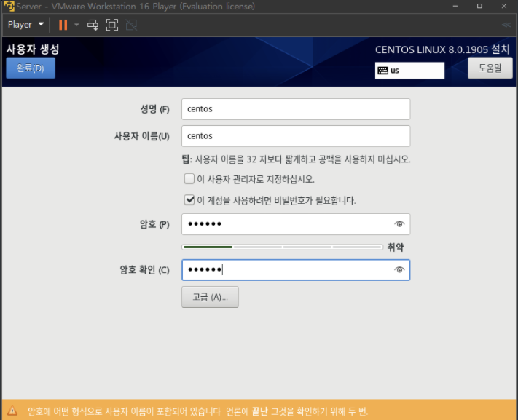Click the 암호 (P) password field
The image size is (518, 420).
pyautogui.click(x=296, y=224)
